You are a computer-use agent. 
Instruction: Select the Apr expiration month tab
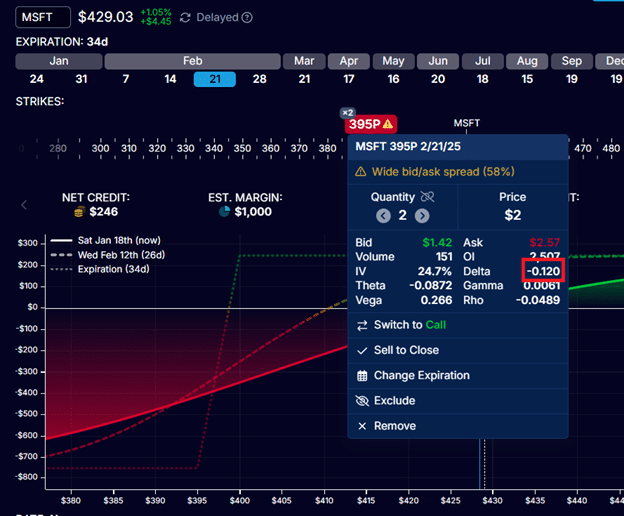coord(349,61)
